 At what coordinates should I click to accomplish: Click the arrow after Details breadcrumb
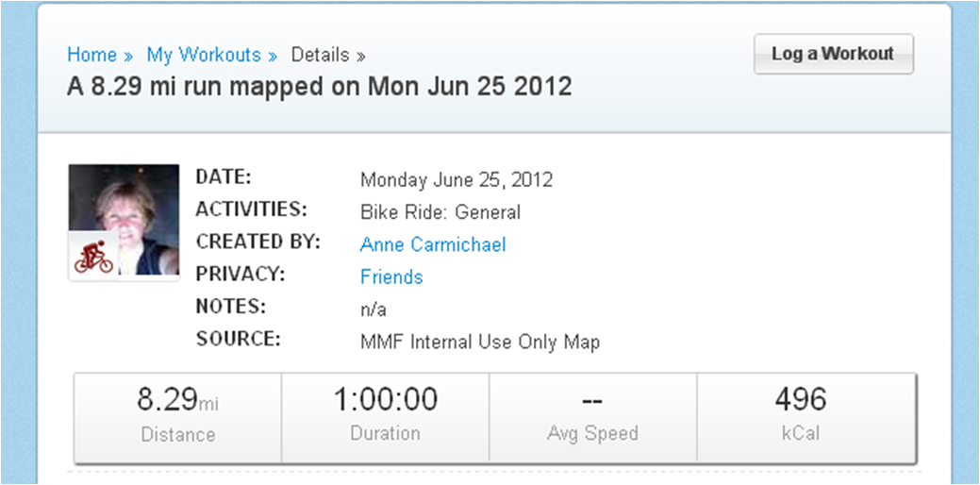click(x=360, y=56)
